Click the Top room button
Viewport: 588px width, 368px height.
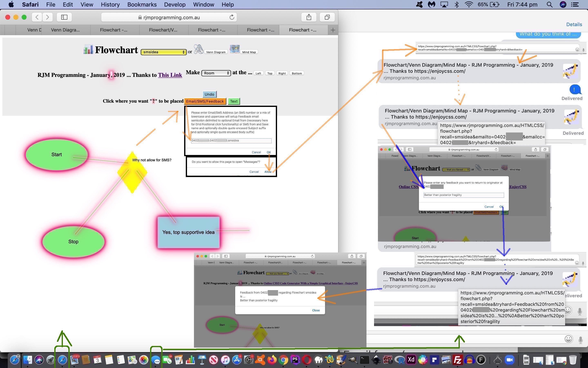270,73
